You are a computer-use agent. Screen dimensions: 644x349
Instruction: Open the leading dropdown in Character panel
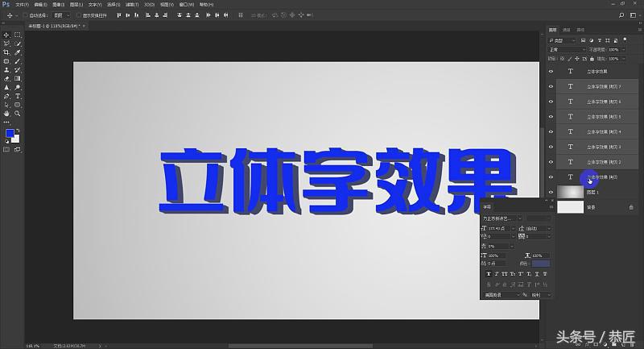coord(549,228)
